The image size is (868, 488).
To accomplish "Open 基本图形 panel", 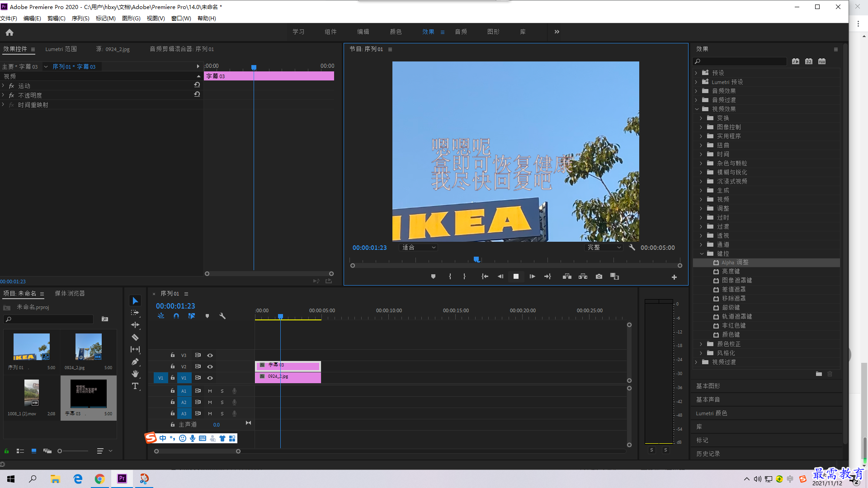I will click(x=708, y=386).
